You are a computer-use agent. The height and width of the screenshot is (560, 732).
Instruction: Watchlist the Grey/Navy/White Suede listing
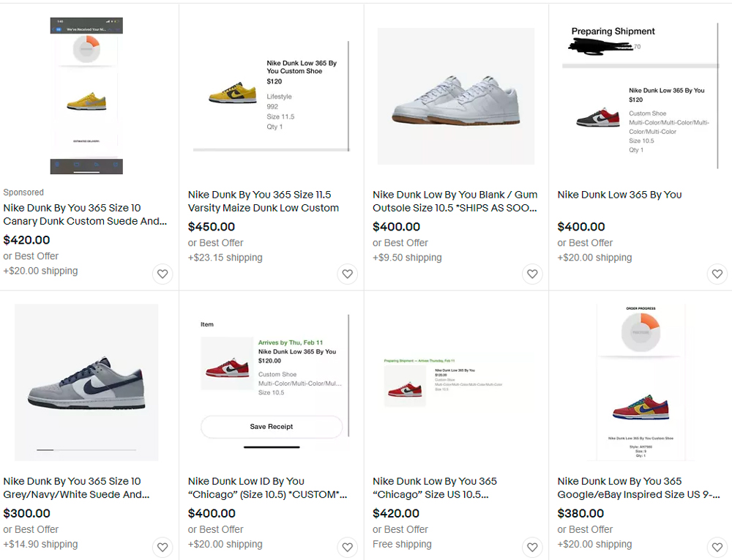163,547
